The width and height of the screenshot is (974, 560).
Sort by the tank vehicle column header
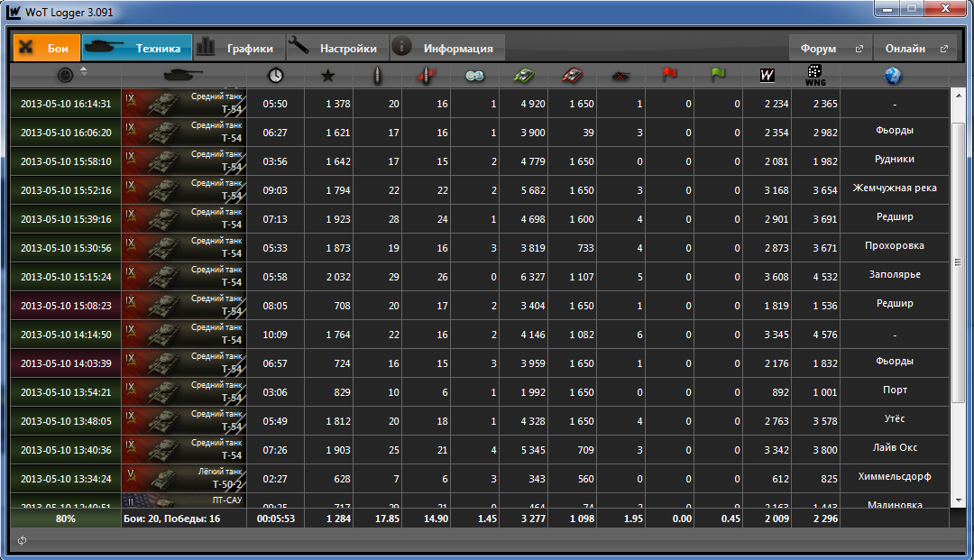pos(183,75)
